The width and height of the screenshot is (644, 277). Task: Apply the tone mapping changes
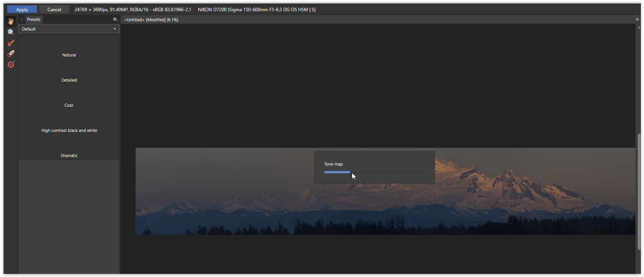point(22,9)
